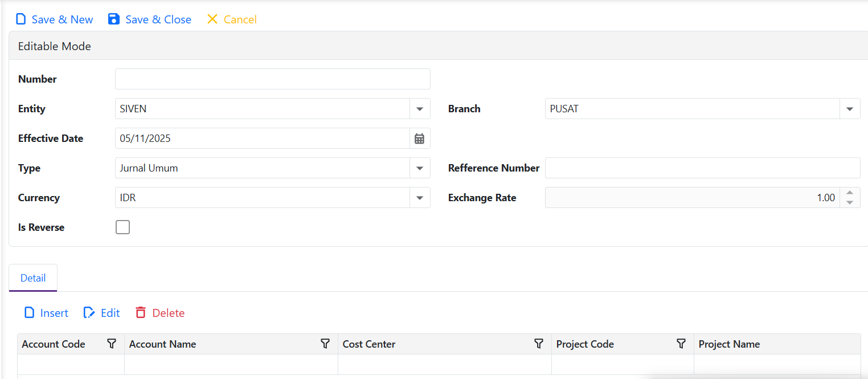Switch to the Detail tab
This screenshot has width=868, height=379.
tap(33, 278)
